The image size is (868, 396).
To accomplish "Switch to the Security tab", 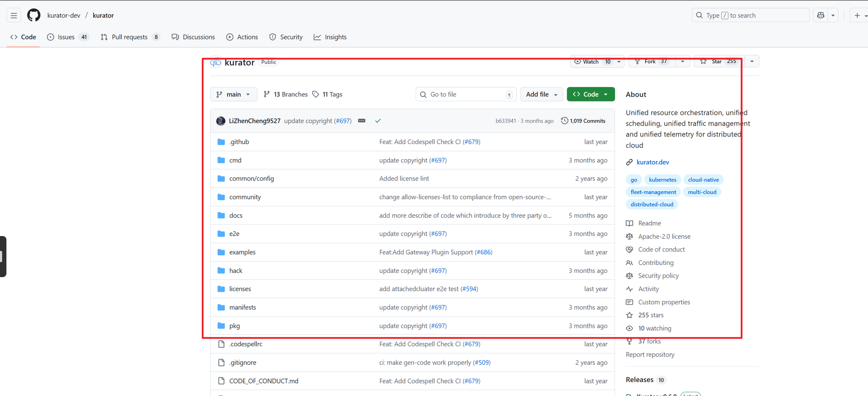I will (286, 37).
